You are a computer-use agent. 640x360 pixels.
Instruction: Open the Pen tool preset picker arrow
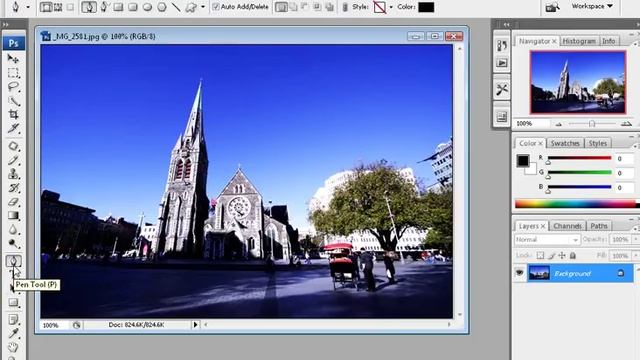pos(28,7)
